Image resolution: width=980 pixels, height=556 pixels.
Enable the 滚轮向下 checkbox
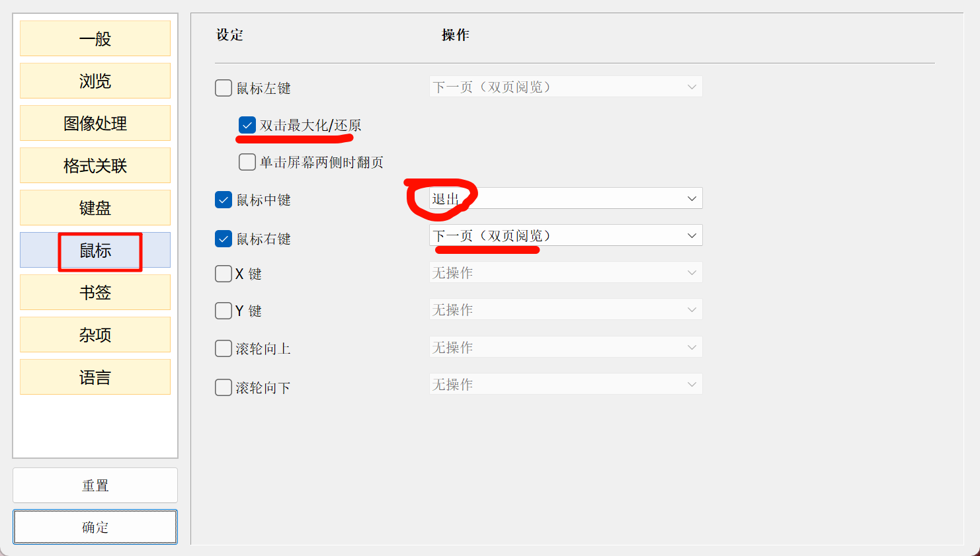pos(224,387)
